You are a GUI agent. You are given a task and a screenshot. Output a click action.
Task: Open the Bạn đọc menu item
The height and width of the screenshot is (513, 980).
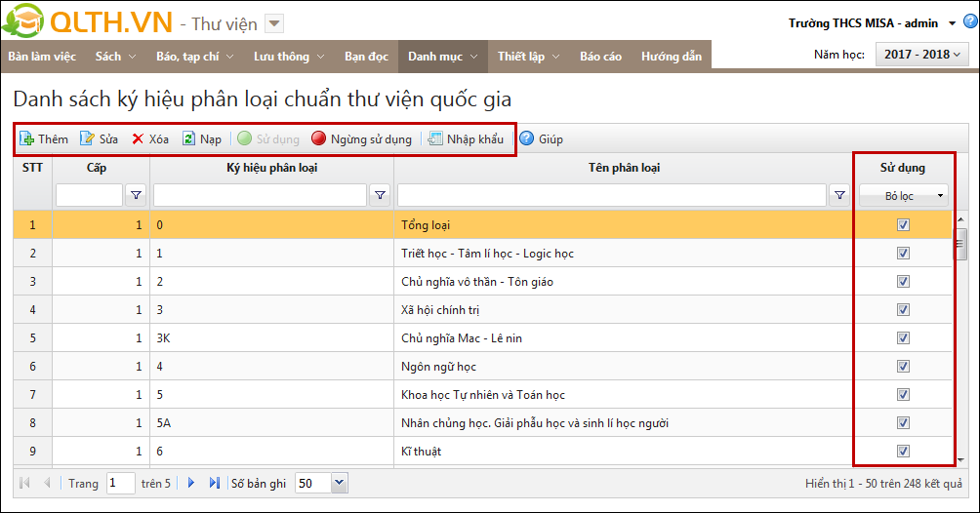click(x=366, y=57)
